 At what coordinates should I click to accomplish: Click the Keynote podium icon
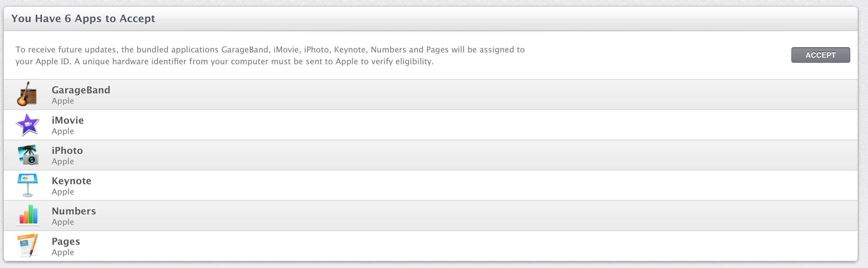28,185
